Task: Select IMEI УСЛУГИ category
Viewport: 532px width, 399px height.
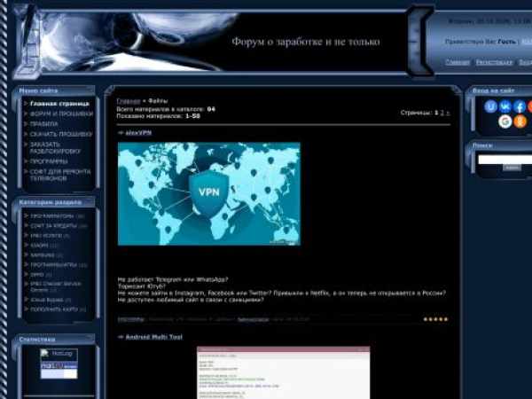Action: tap(46, 236)
